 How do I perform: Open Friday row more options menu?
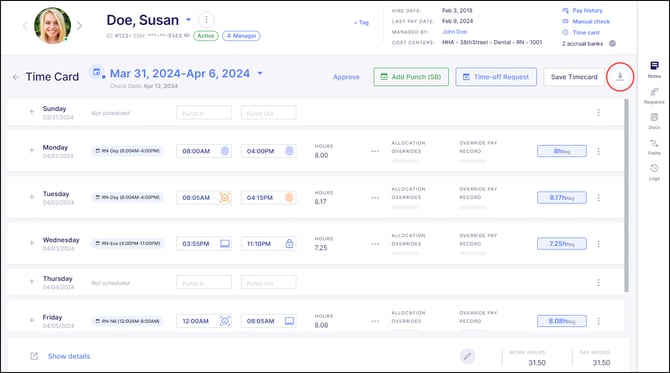(598, 321)
